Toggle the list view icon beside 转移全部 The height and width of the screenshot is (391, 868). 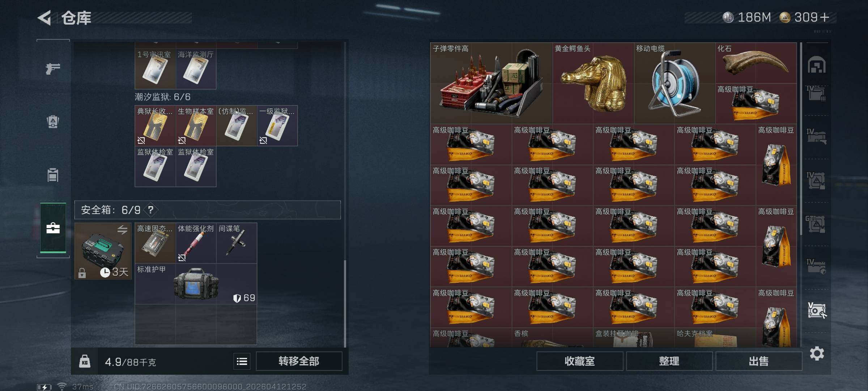(x=242, y=361)
